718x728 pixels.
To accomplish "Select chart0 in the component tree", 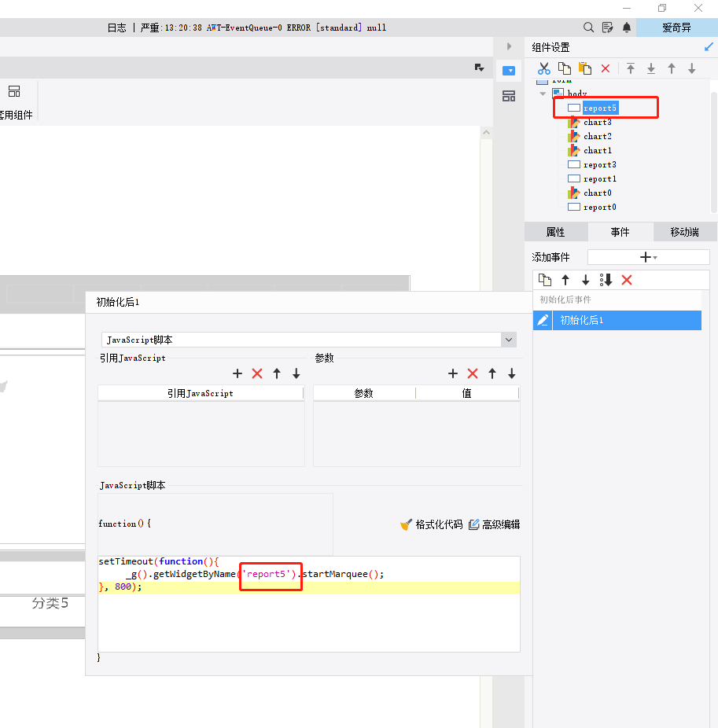I will (597, 193).
